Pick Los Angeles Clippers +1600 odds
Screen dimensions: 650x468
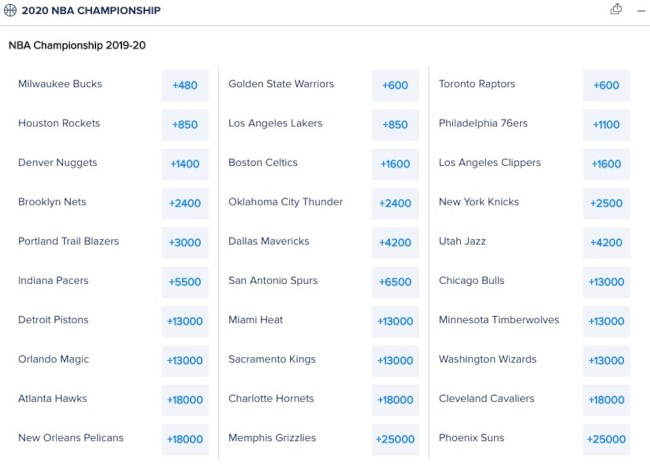pyautogui.click(x=606, y=164)
